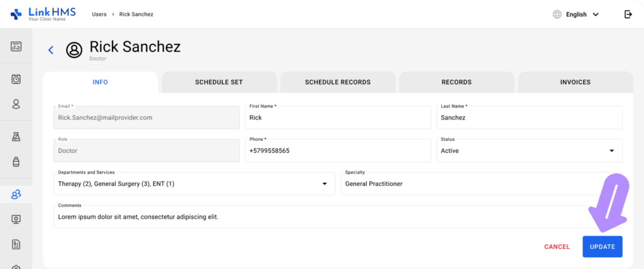Click the Rick Sanchez page heading

135,47
